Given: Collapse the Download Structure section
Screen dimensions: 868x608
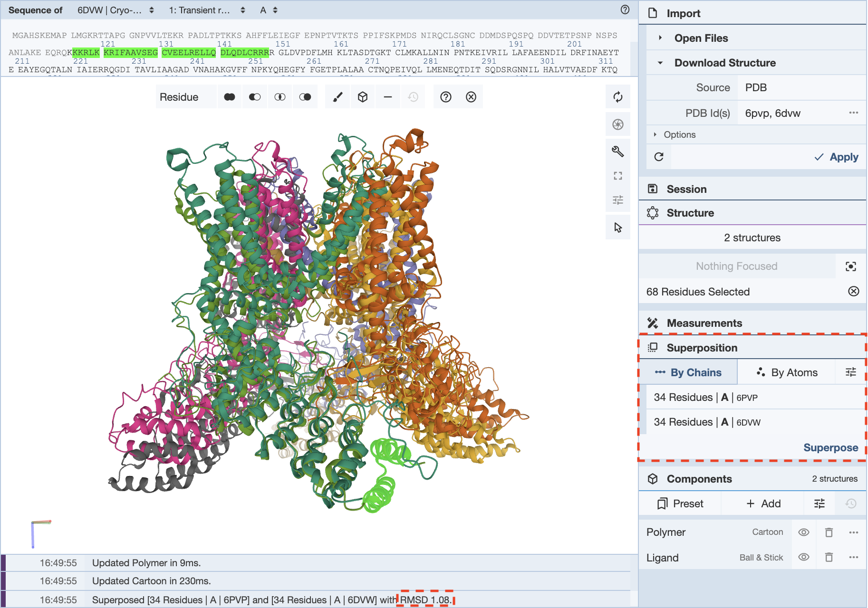Looking at the screenshot, I should click(x=724, y=63).
